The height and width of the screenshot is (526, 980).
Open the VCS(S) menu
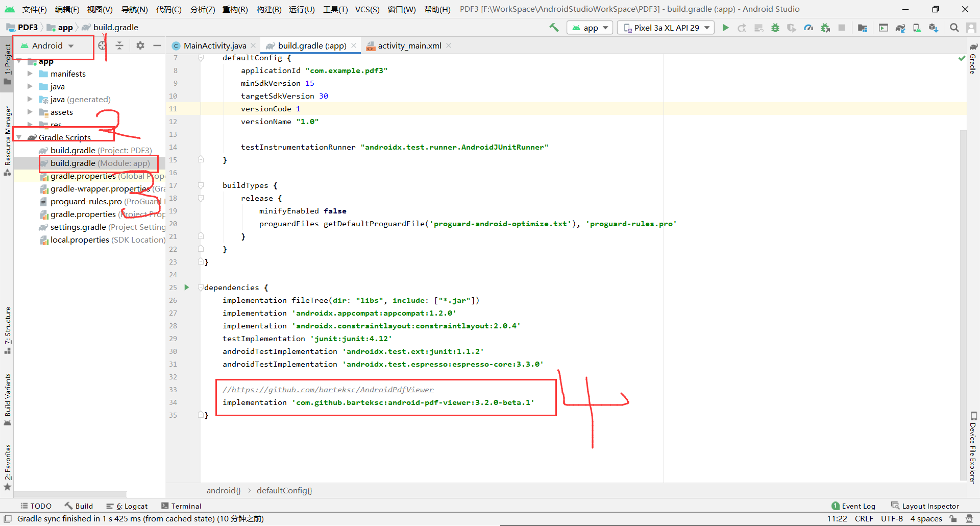[x=367, y=9]
